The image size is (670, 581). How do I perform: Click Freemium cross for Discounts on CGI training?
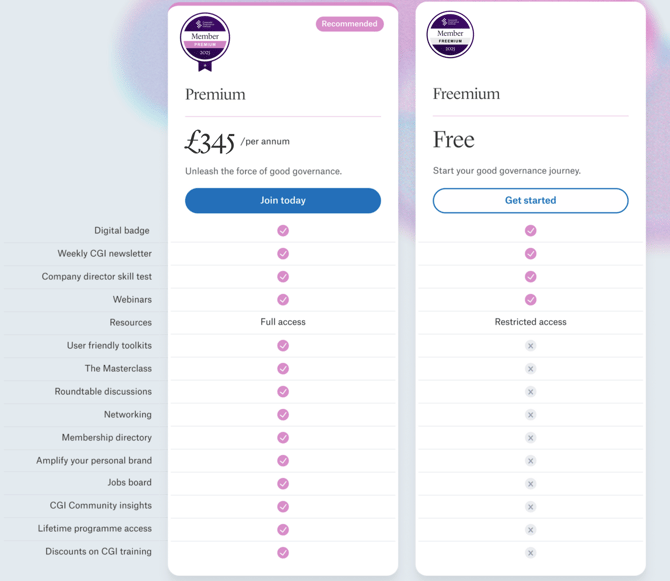coord(531,553)
